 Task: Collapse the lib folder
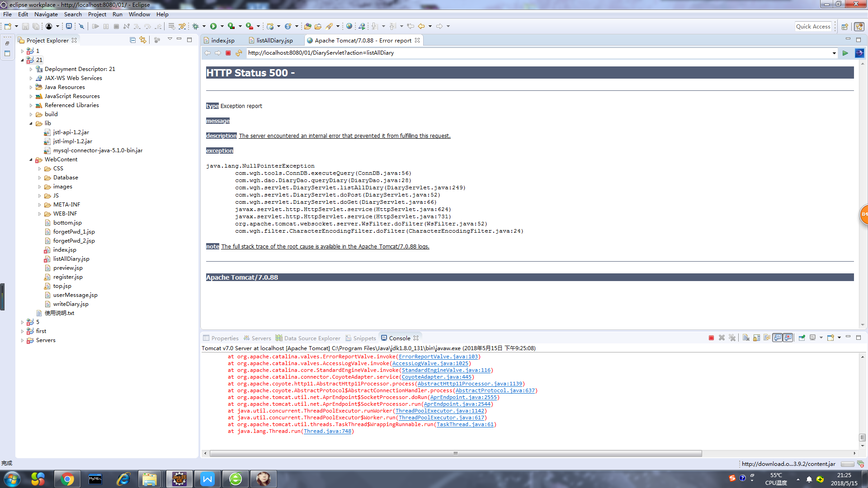[x=31, y=123]
